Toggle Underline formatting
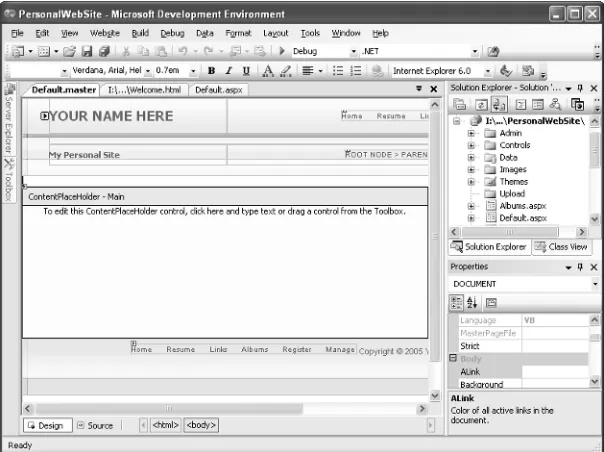The width and height of the screenshot is (604, 452). click(246, 71)
